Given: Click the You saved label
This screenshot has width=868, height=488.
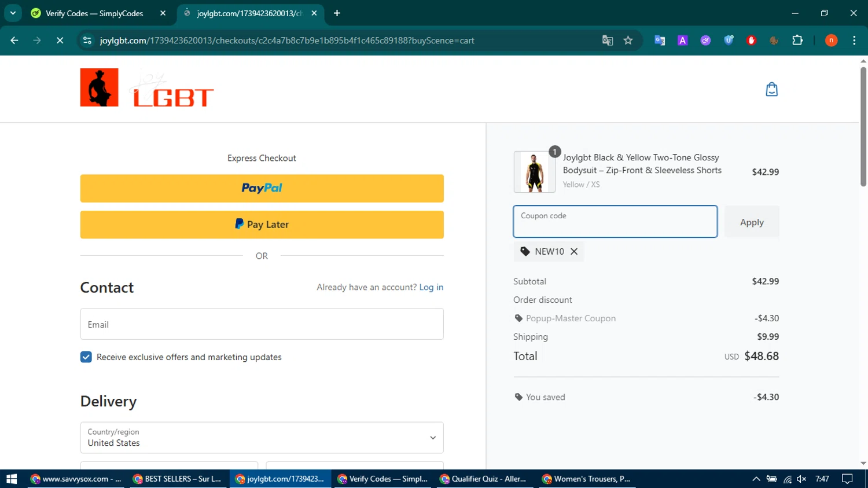Looking at the screenshot, I should [x=545, y=397].
